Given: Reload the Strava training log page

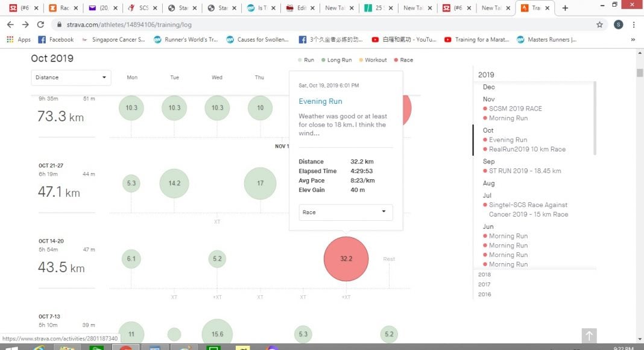Looking at the screenshot, I should (x=40, y=25).
